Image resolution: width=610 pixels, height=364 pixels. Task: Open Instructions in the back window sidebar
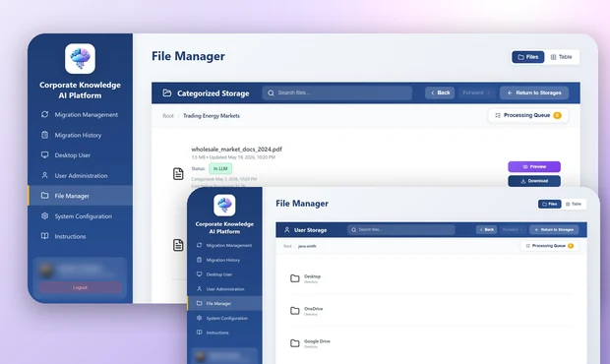click(x=80, y=236)
